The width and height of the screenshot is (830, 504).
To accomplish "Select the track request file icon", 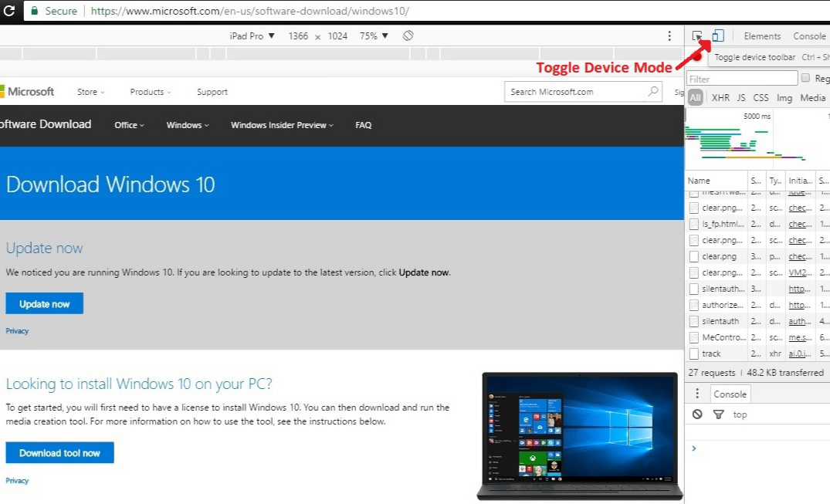I will tap(694, 353).
